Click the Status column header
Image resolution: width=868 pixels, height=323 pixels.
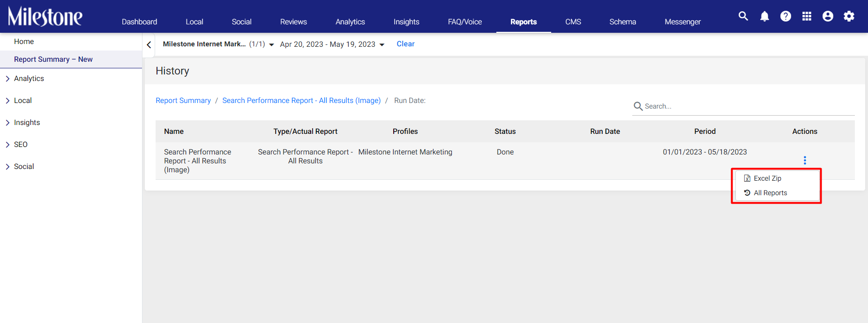pos(505,132)
